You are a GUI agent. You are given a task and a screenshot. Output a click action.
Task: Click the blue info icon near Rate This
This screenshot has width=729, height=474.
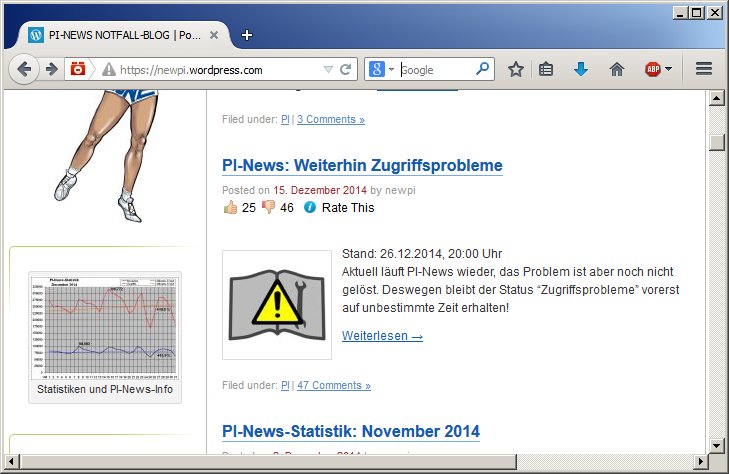point(310,207)
